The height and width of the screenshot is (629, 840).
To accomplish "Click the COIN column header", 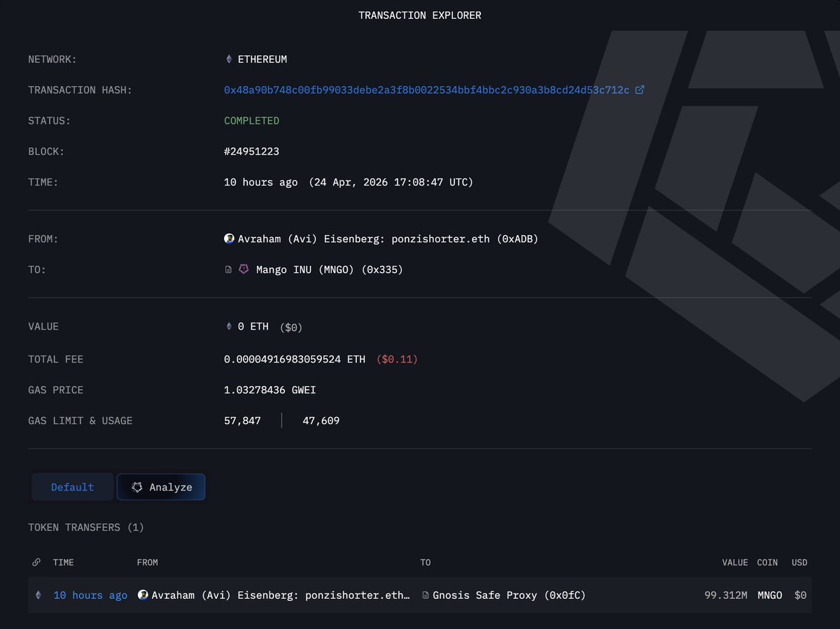I will click(767, 563).
